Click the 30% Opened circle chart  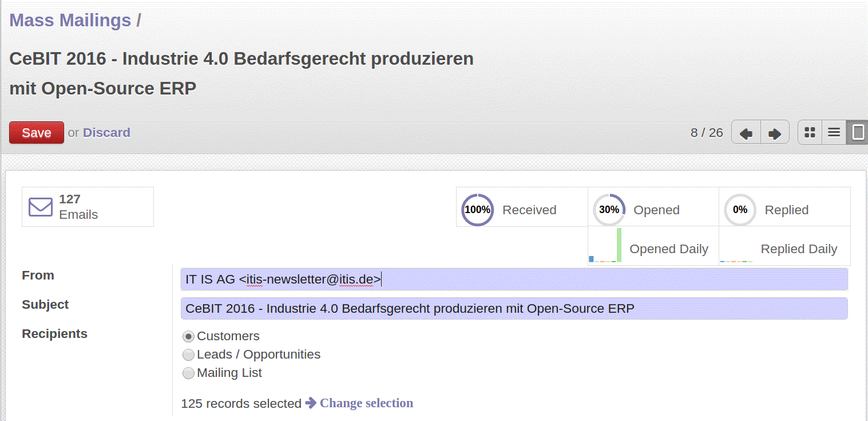coord(609,210)
